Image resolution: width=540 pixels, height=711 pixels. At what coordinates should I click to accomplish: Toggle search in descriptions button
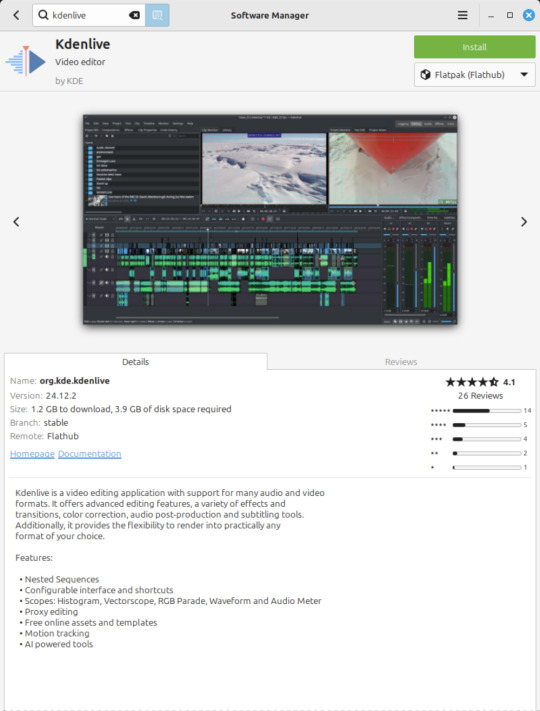157,15
